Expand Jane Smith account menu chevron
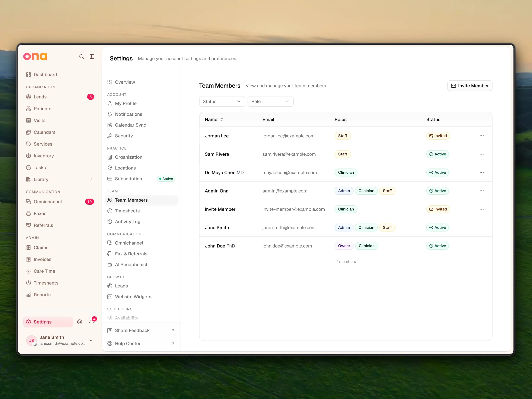 coord(91,340)
